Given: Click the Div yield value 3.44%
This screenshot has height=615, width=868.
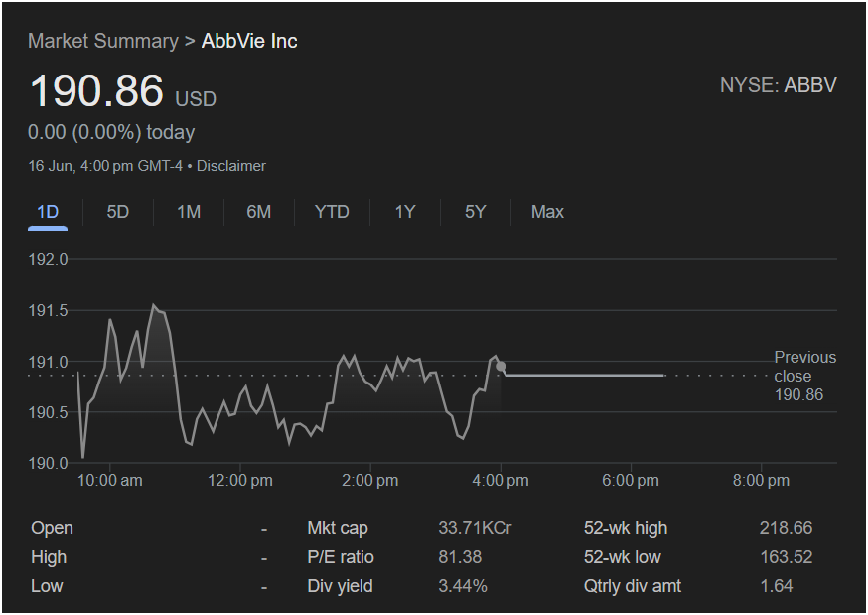Looking at the screenshot, I should pos(463,586).
